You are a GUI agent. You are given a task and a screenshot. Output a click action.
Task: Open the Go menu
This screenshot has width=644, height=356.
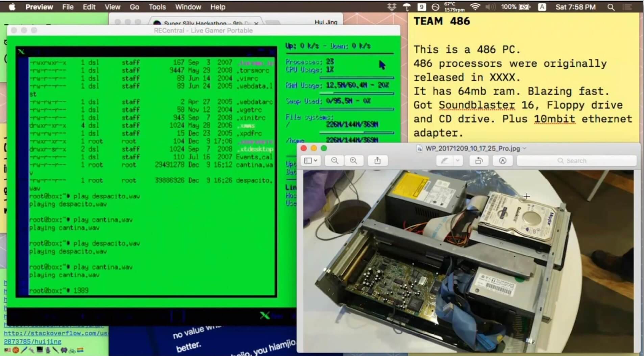coord(134,7)
